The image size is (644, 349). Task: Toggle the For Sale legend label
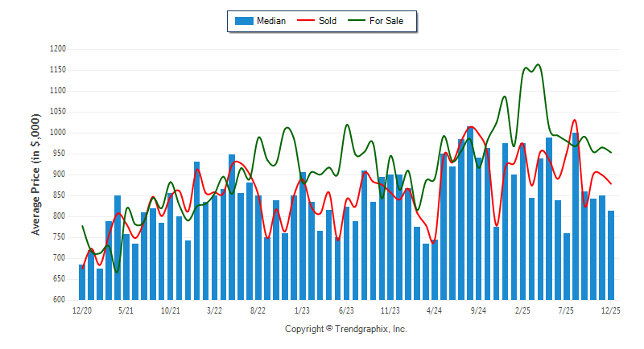click(x=386, y=21)
